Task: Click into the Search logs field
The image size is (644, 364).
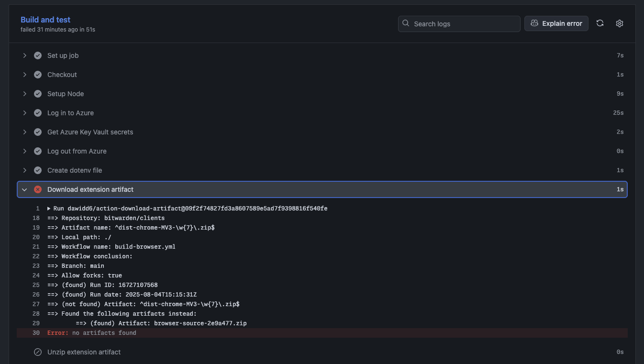Action: [x=459, y=24]
